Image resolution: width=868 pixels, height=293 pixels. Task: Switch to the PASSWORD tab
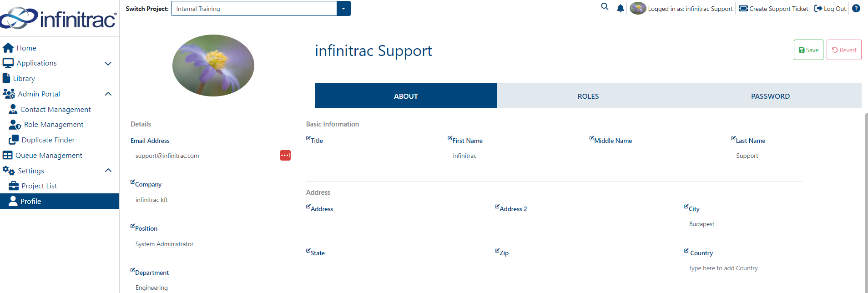pyautogui.click(x=770, y=96)
